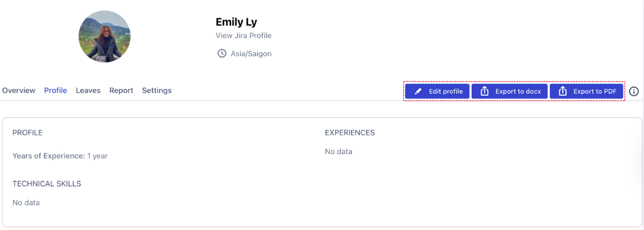
Task: Click the Asia/Saigon timezone text
Action: 251,54
